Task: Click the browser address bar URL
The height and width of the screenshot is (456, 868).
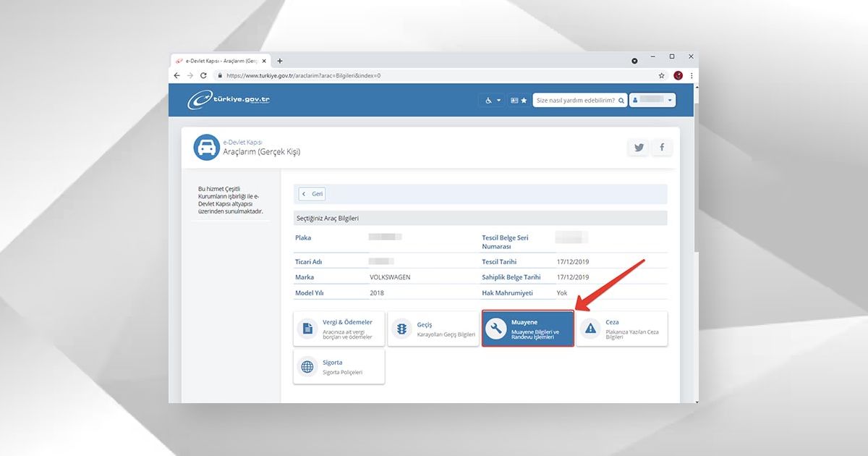Action: [304, 75]
